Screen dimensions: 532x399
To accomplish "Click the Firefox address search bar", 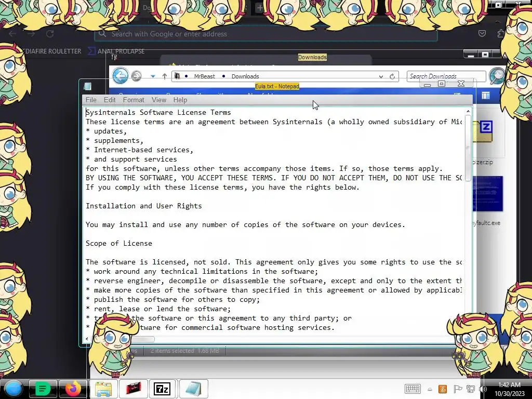I will click(265, 34).
